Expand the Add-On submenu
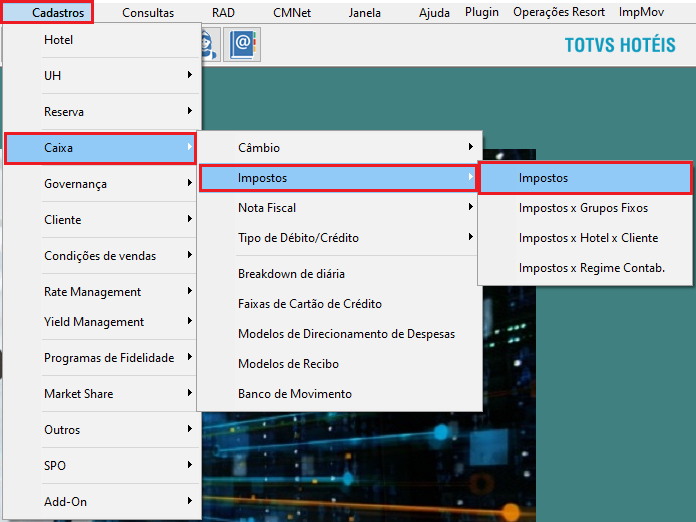 101,502
